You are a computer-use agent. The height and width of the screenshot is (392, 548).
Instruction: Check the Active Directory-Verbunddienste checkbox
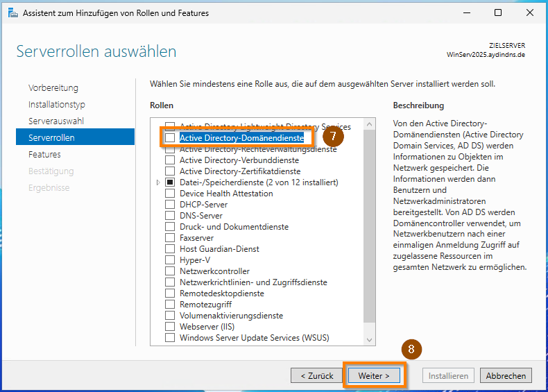[170, 160]
